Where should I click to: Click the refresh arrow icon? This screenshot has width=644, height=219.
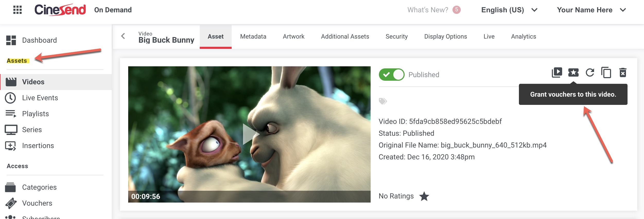point(590,72)
